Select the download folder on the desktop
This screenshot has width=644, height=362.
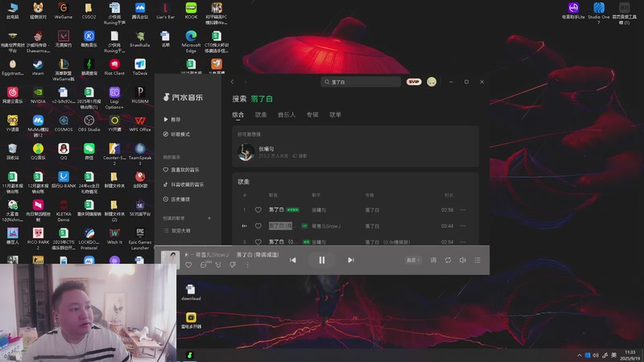(191, 292)
